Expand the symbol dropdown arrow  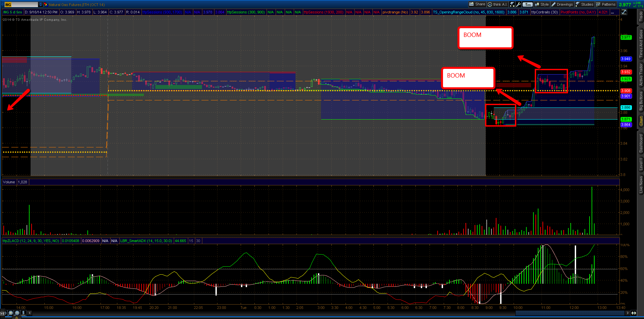(x=41, y=4)
